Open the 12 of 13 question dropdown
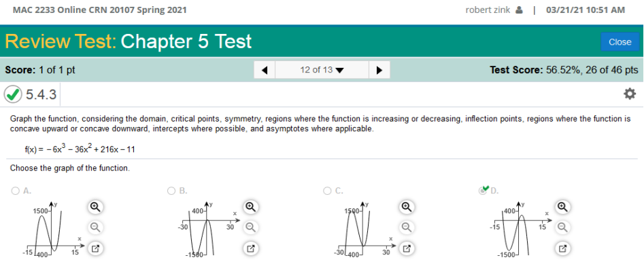This screenshot has height=262, width=644. coord(322,70)
